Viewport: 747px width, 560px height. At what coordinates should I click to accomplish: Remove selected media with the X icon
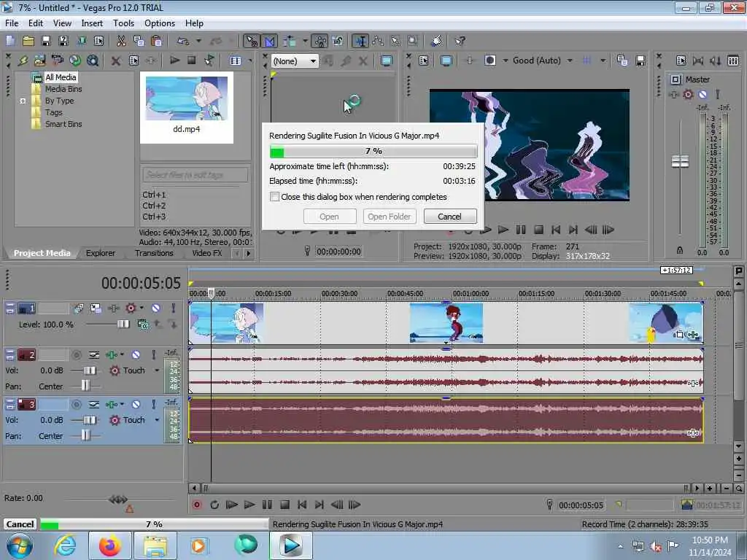point(116,61)
